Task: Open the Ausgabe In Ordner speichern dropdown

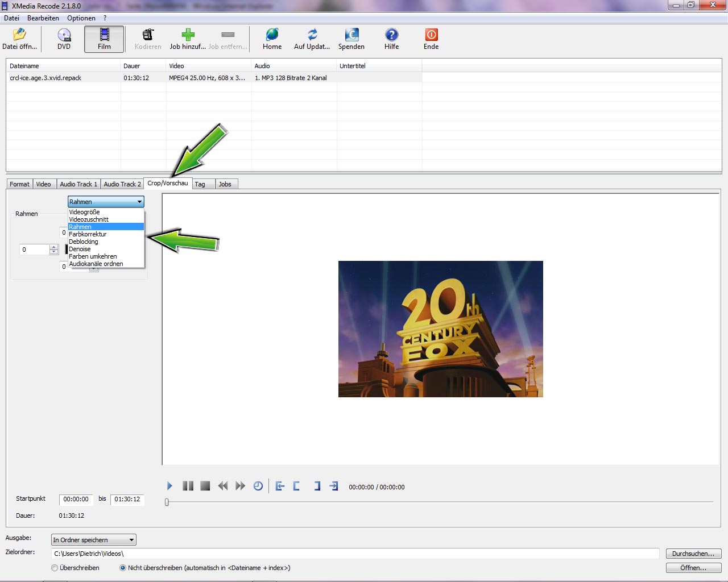Action: pos(94,540)
